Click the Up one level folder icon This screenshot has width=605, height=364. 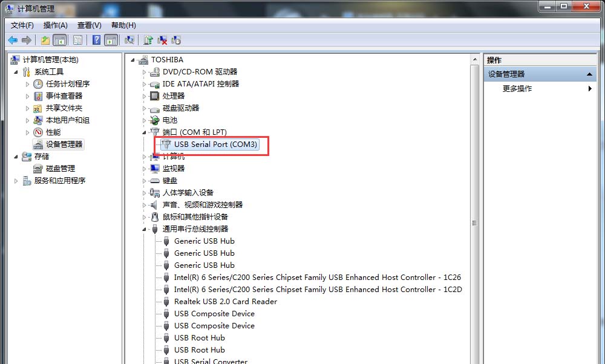click(45, 40)
